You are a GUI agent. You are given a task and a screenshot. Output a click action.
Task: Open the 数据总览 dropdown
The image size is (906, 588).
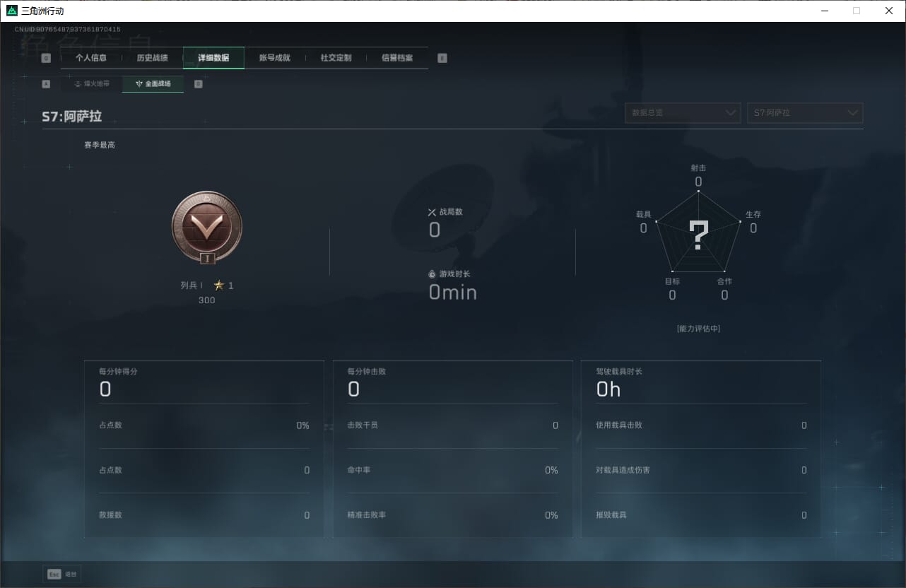[x=683, y=113]
